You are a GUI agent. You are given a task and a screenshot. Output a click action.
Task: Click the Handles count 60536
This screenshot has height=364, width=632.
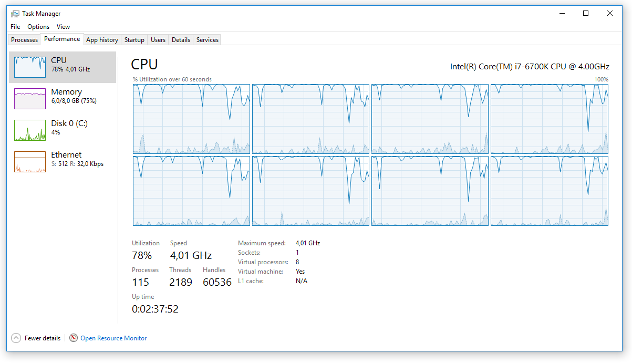pyautogui.click(x=217, y=283)
